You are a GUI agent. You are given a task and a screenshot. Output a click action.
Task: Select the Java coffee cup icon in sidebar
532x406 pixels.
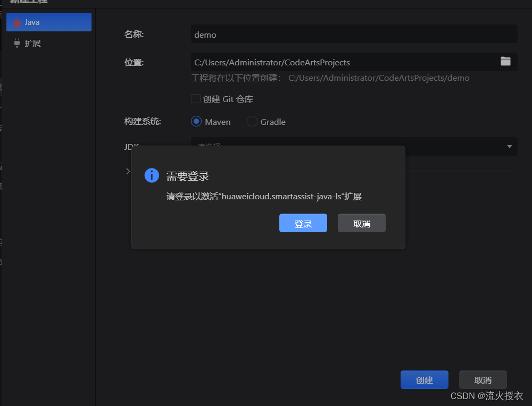pos(16,22)
